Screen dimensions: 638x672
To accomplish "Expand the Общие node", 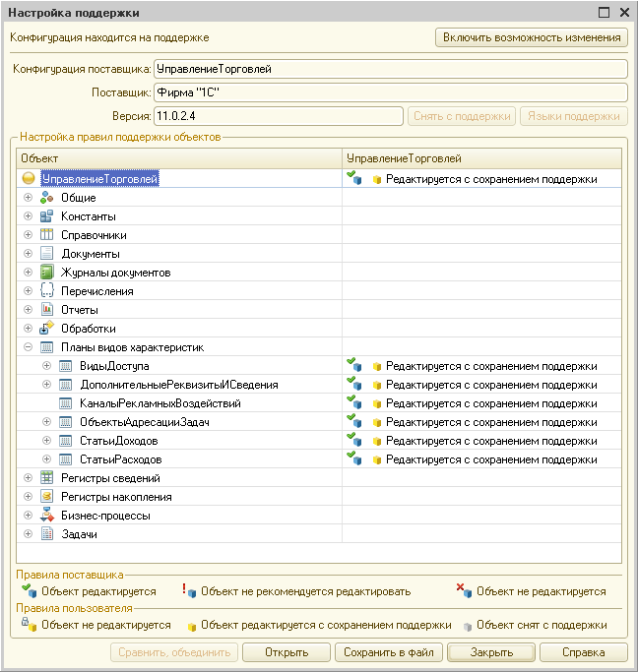I will tap(29, 197).
